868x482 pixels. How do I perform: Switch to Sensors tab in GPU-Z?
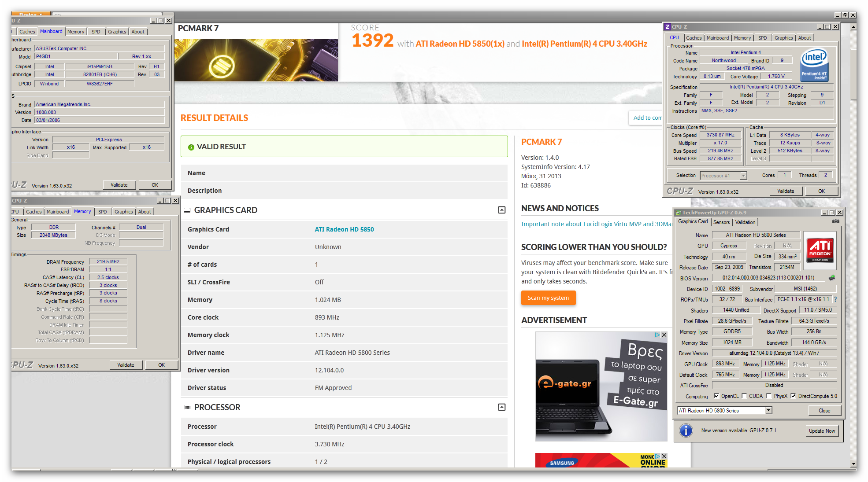tap(722, 222)
